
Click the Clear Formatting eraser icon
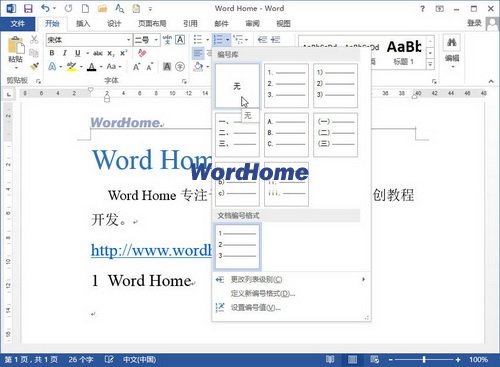pyautogui.click(x=142, y=53)
